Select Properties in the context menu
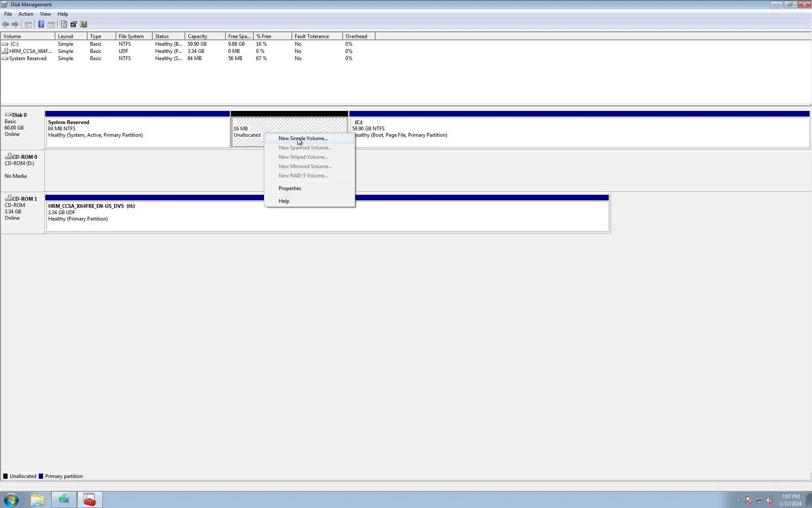Viewport: 812px width, 508px height. click(290, 188)
